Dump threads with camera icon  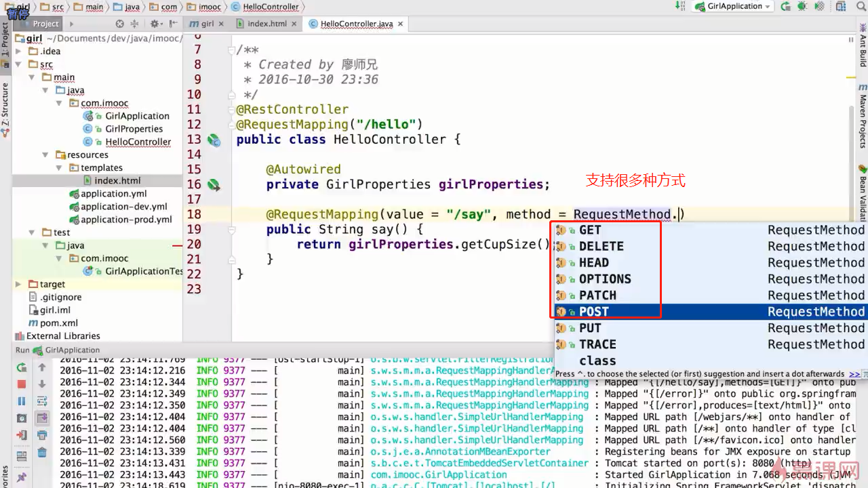(22, 418)
